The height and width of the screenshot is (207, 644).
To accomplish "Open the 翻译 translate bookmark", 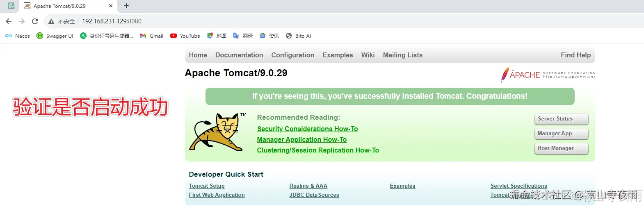I will coord(243,36).
